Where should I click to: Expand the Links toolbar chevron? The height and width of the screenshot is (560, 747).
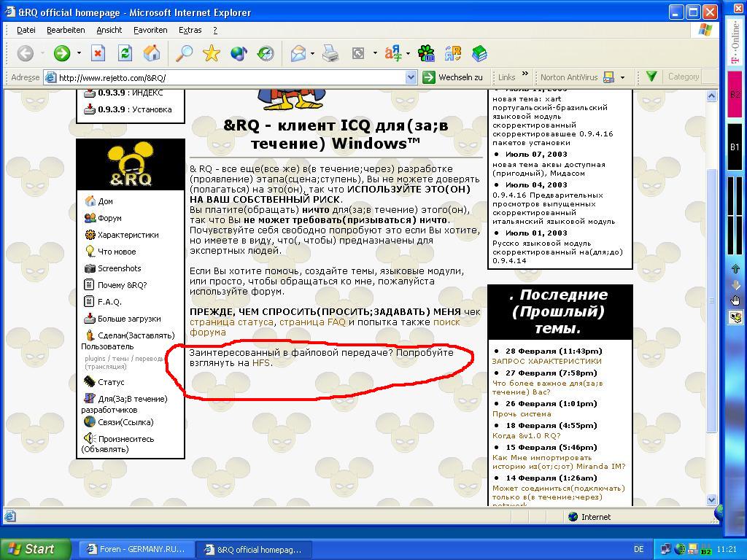click(x=525, y=74)
